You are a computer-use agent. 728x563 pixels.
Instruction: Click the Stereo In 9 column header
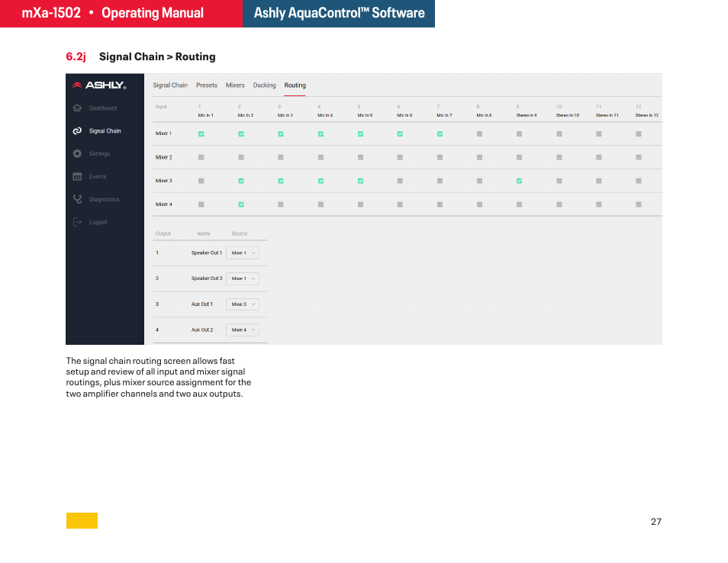(x=527, y=115)
